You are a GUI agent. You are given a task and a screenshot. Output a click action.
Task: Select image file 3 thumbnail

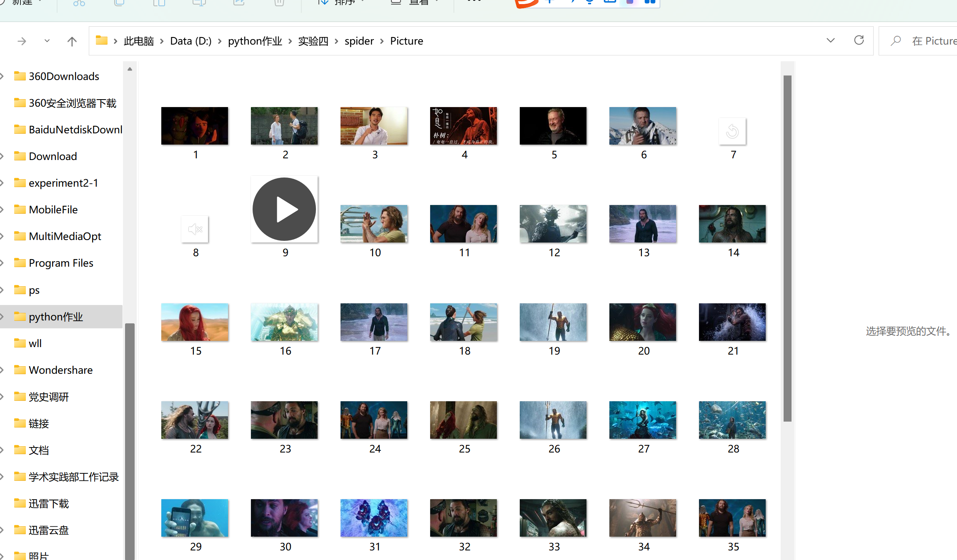[374, 126]
